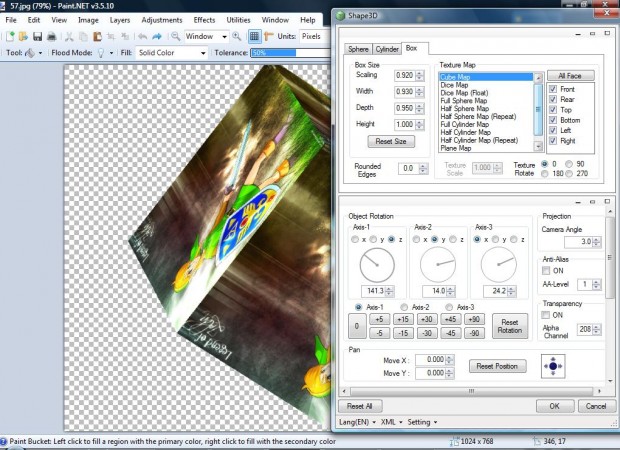Open the Setting dropdown
Image resolution: width=620 pixels, height=450 pixels.
pyautogui.click(x=422, y=422)
